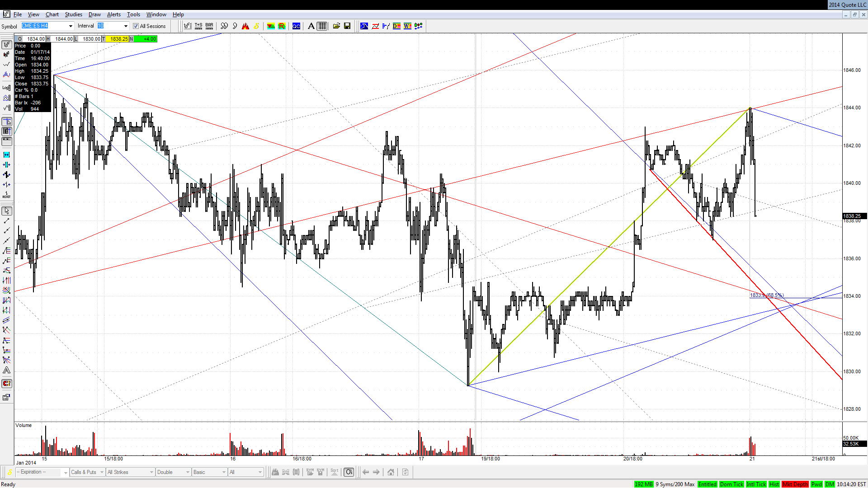Select the text annotation 'A' toolbar icon

pyautogui.click(x=311, y=26)
